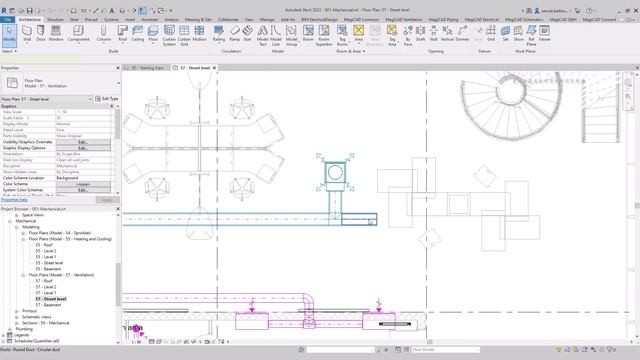Open the Properties help link

(14, 200)
